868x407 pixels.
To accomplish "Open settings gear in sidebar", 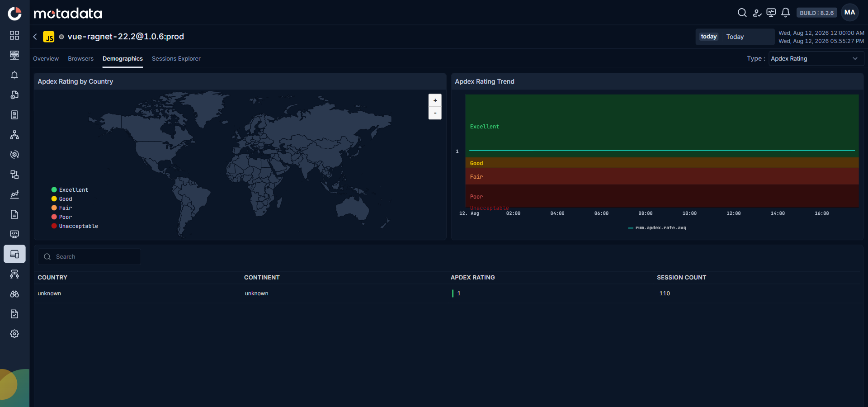I will click(14, 334).
